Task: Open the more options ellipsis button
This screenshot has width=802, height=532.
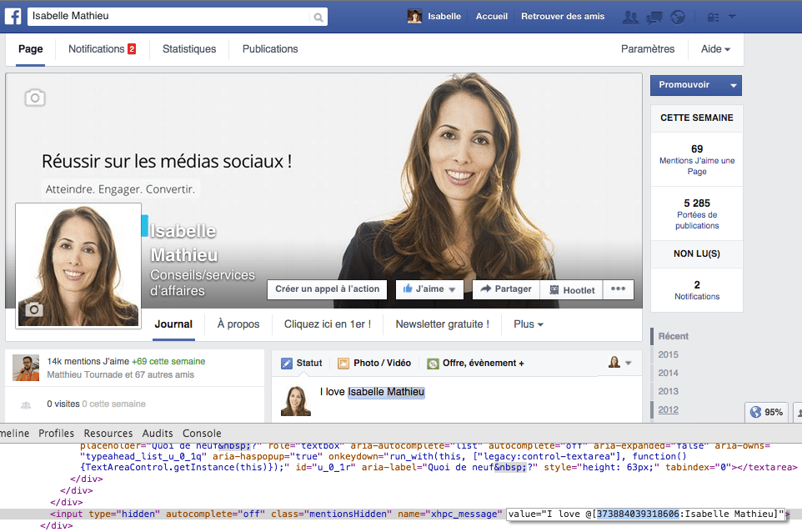Action: click(x=618, y=289)
